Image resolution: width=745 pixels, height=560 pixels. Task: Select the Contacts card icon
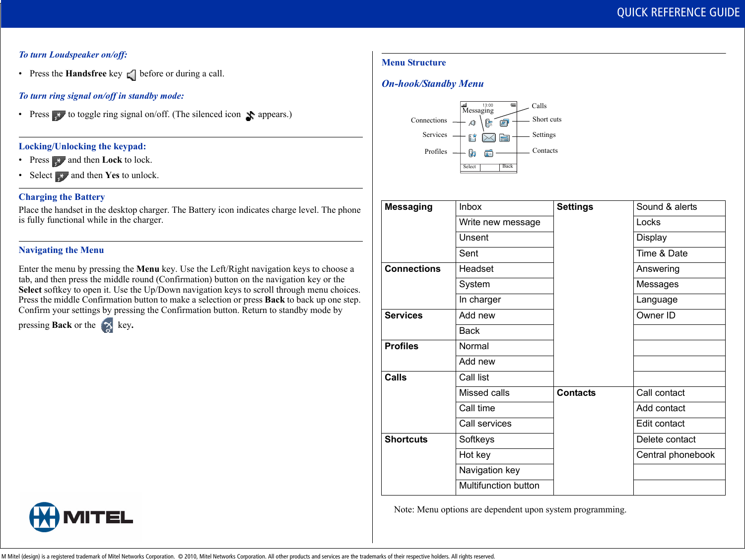[x=489, y=153]
